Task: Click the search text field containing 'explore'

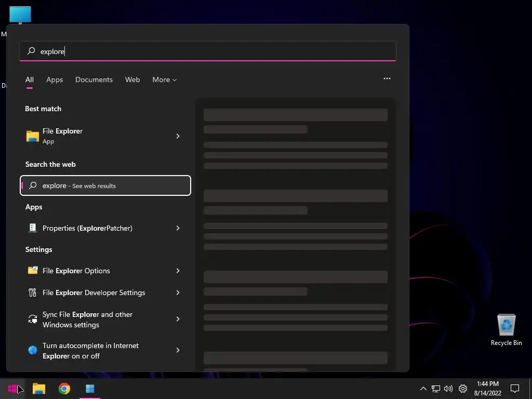Action: tap(208, 51)
